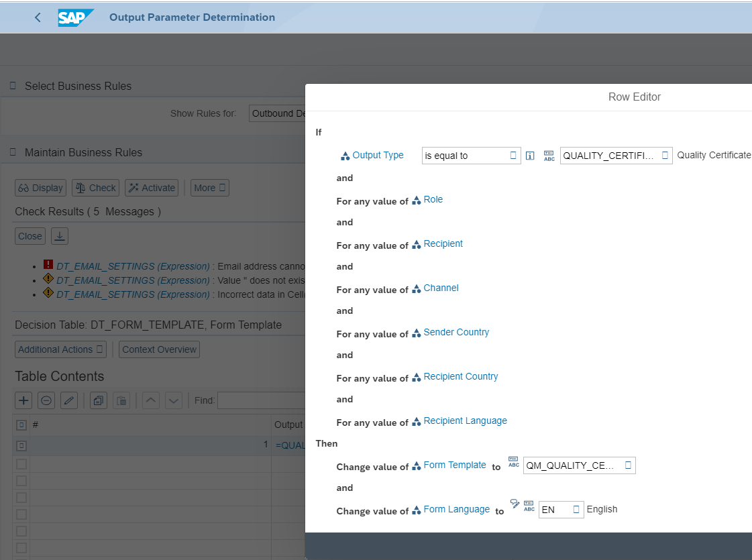Click the Activate button

click(x=152, y=188)
